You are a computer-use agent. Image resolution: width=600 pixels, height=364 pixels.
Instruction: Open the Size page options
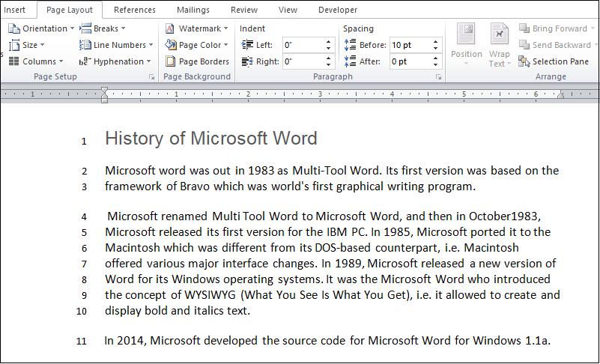[26, 45]
